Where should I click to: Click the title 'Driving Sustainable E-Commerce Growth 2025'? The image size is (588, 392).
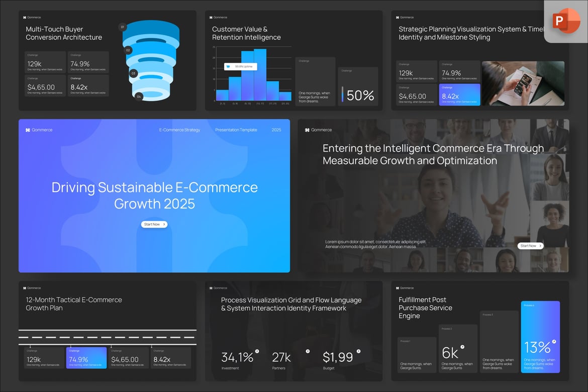pos(154,195)
